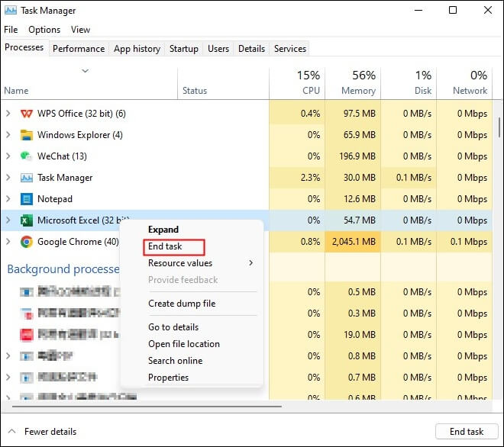Expand the WPS Office process group

(x=8, y=114)
